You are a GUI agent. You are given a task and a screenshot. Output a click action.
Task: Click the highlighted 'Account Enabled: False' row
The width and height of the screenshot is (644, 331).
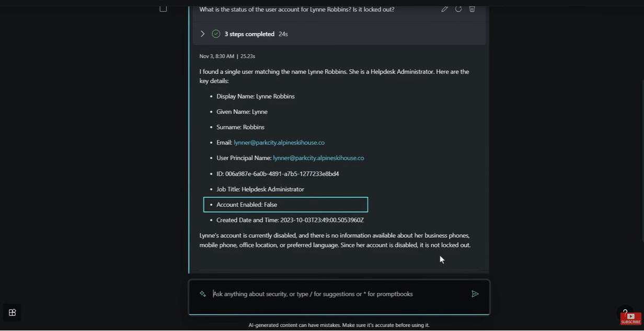(285, 205)
